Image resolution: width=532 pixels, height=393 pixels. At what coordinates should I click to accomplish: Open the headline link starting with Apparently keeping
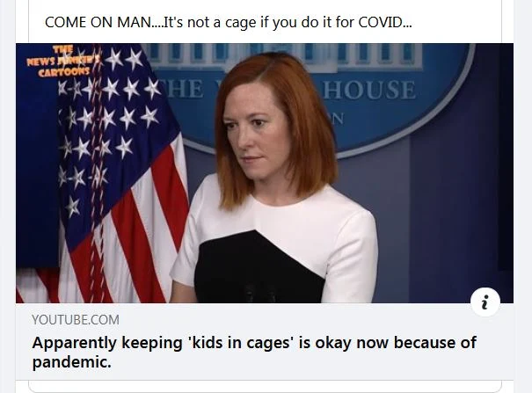click(254, 352)
